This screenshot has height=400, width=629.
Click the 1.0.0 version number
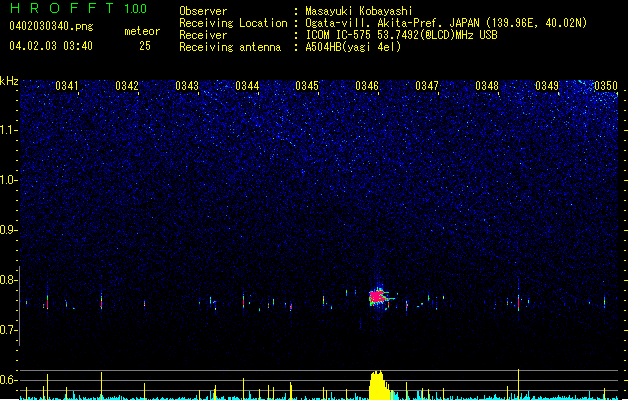136,9
